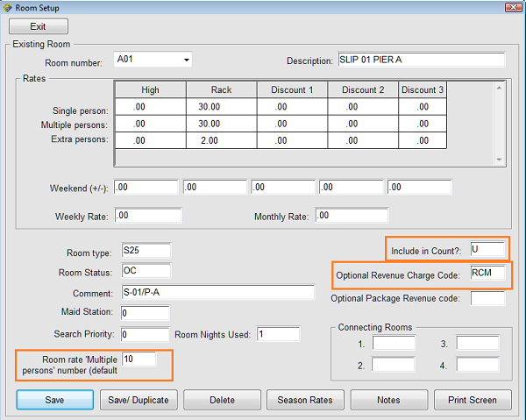526x420 pixels.
Task: Edit Connecting Rooms field 2
Action: pos(393,364)
